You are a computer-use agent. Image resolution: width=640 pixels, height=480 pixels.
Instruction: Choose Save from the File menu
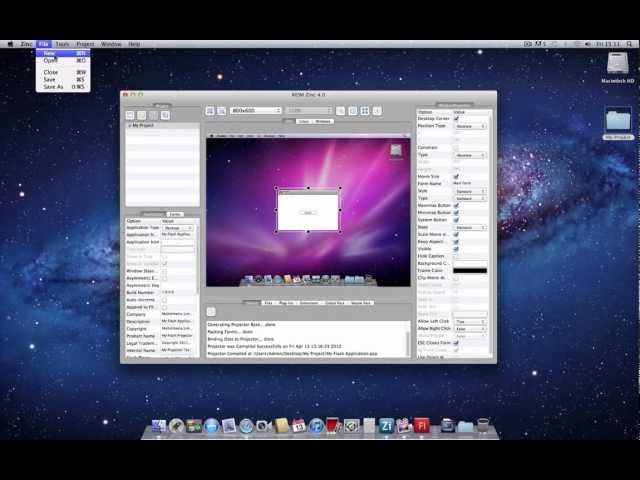click(x=63, y=80)
